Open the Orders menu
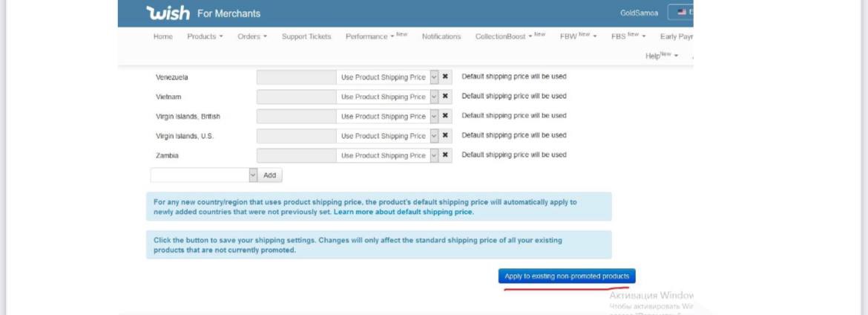 252,36
